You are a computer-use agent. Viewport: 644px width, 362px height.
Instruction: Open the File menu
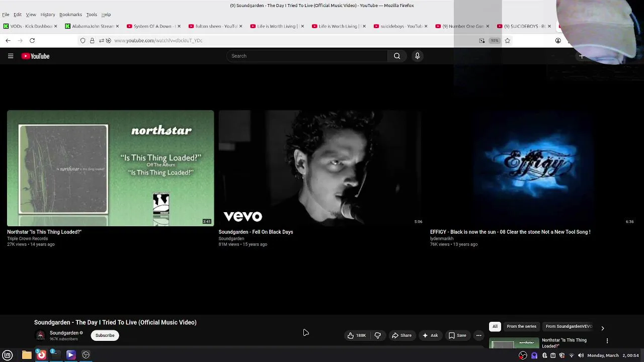[x=6, y=15]
